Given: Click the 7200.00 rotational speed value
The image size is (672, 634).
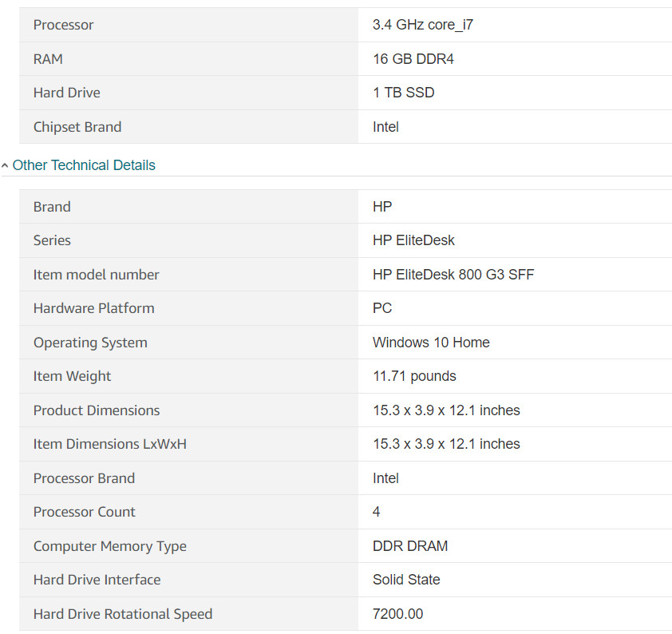Looking at the screenshot, I should pyautogui.click(x=397, y=614).
